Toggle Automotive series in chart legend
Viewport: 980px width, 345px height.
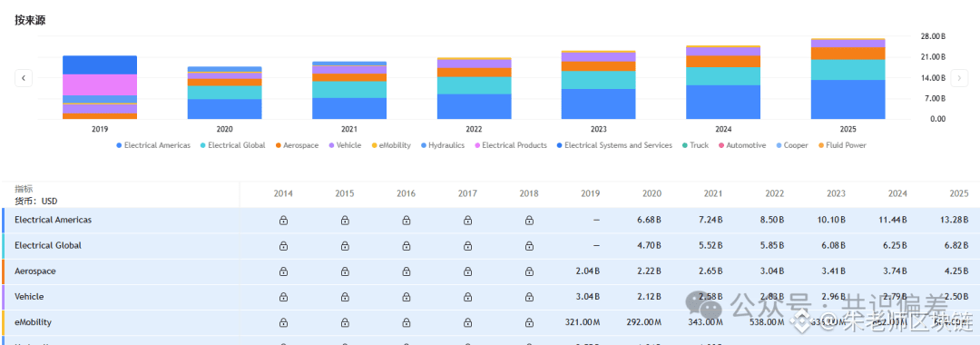(741, 145)
